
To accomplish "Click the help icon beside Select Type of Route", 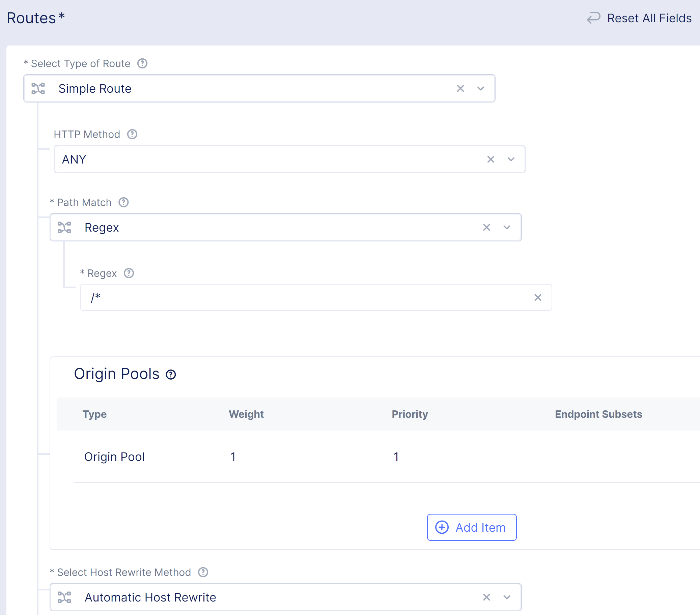I will pos(142,63).
